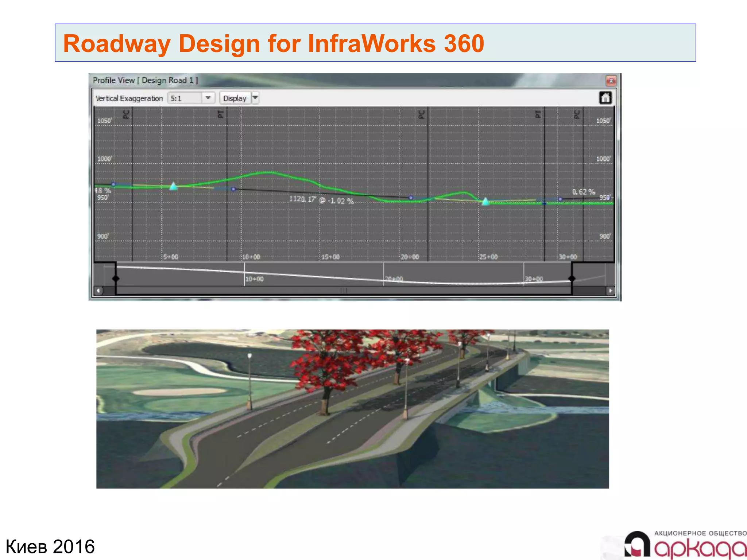Select the cyan PVI triangle near station 25+00
Screen dimensions: 747x560
485,201
